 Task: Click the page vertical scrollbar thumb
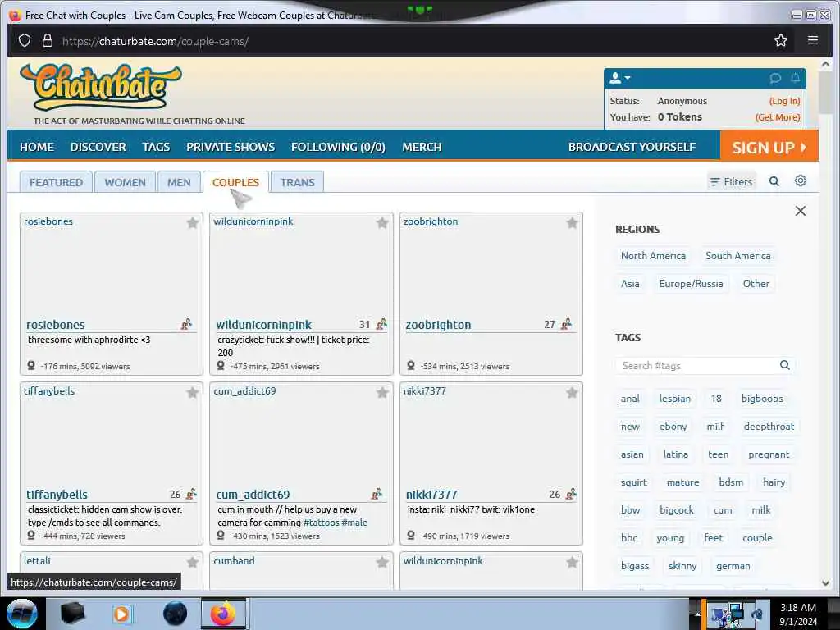click(x=825, y=92)
